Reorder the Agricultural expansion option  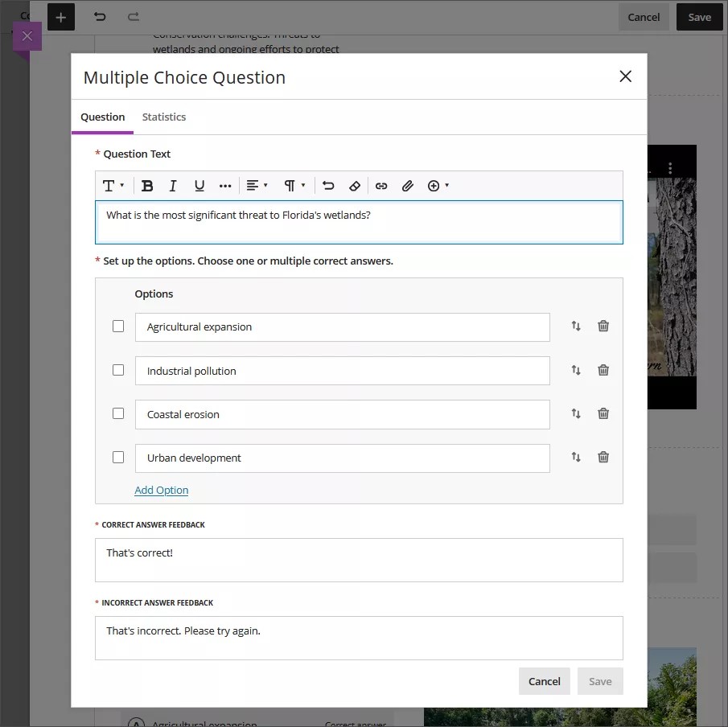pyautogui.click(x=577, y=326)
